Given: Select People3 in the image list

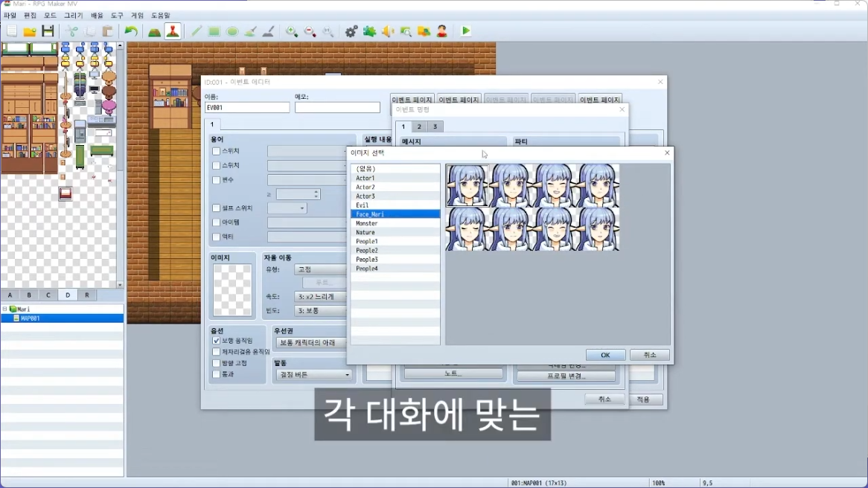Looking at the screenshot, I should (395, 260).
